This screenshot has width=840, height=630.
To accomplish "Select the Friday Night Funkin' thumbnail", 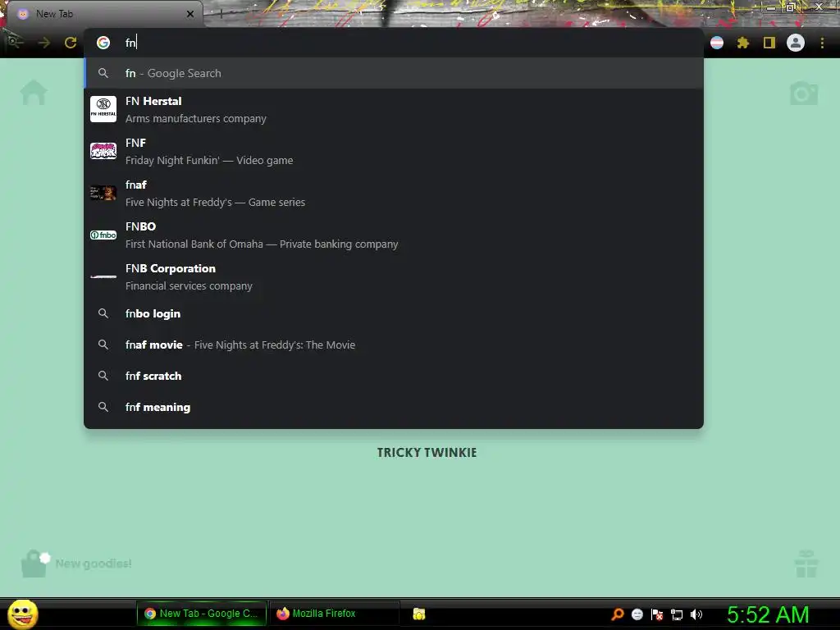I will click(103, 151).
